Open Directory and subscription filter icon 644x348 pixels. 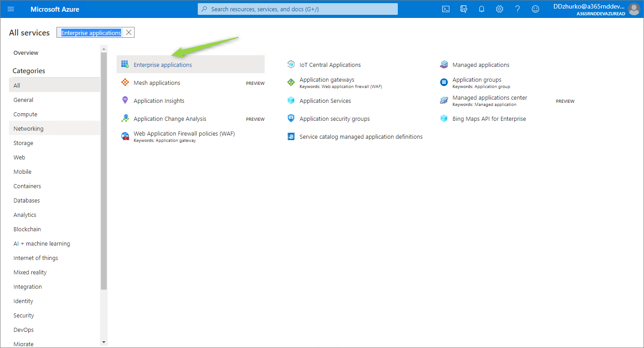[x=464, y=9]
